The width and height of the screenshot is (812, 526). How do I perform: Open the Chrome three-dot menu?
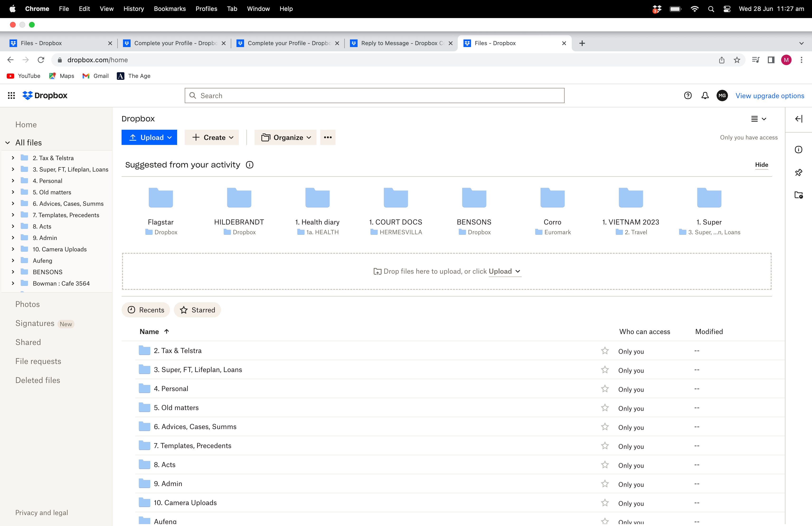tap(801, 60)
